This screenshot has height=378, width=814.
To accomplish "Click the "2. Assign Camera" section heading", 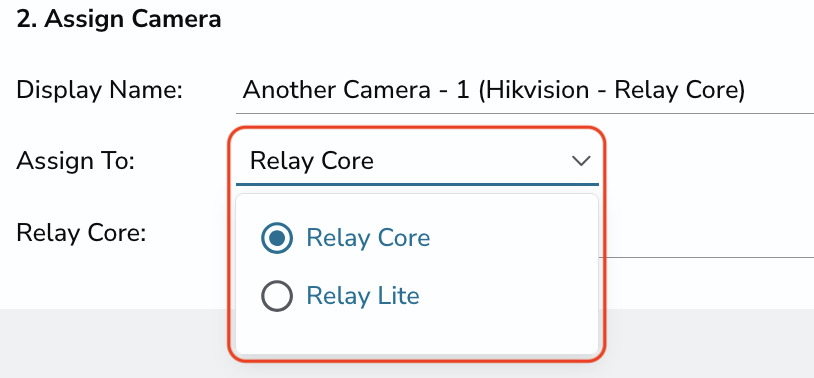I will pos(119,19).
